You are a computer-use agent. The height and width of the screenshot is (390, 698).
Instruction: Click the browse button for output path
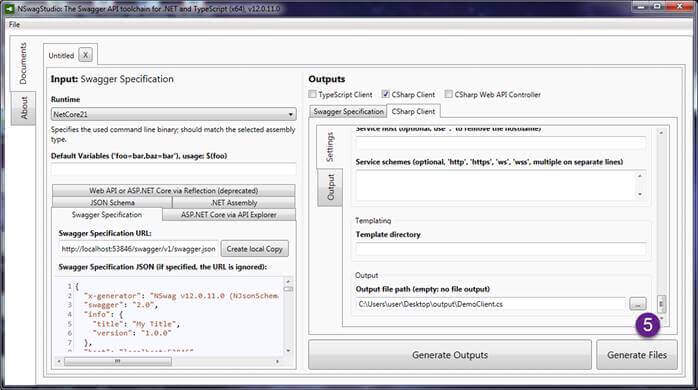[x=637, y=304]
